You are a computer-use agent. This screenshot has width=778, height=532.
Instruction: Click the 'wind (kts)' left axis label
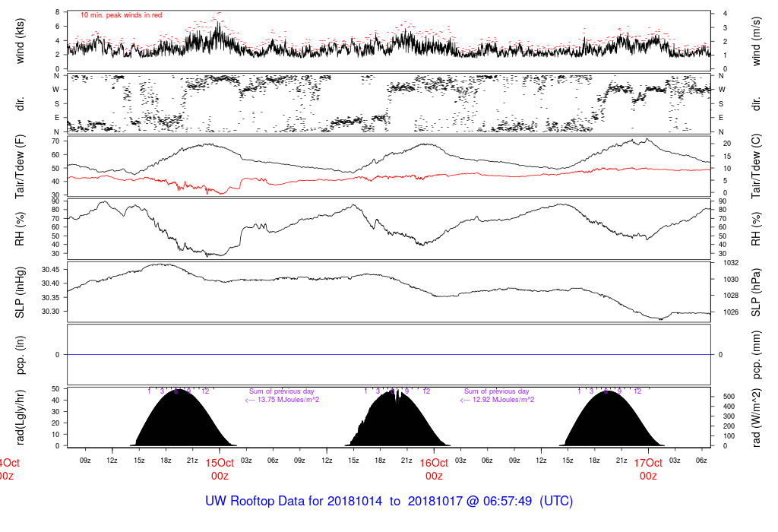tap(20, 41)
